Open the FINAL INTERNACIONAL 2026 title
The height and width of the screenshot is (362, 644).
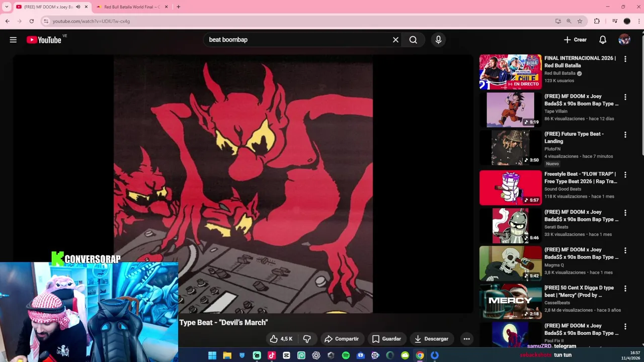point(580,62)
